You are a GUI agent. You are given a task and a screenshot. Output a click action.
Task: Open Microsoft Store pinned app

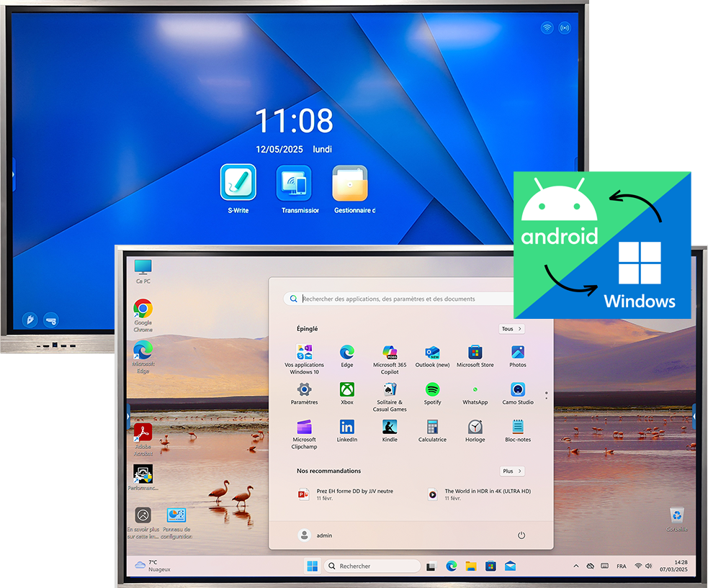475,356
